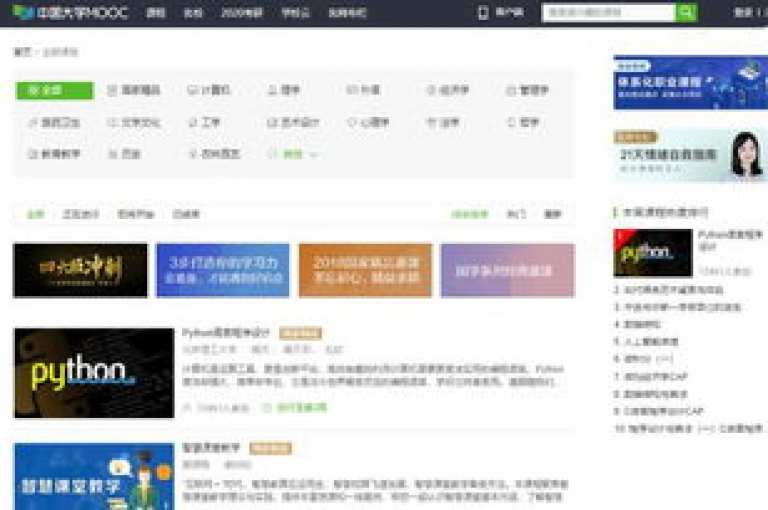The height and width of the screenshot is (510, 768).
Task: Open the large Python course thumbnail
Action: pyautogui.click(x=94, y=373)
